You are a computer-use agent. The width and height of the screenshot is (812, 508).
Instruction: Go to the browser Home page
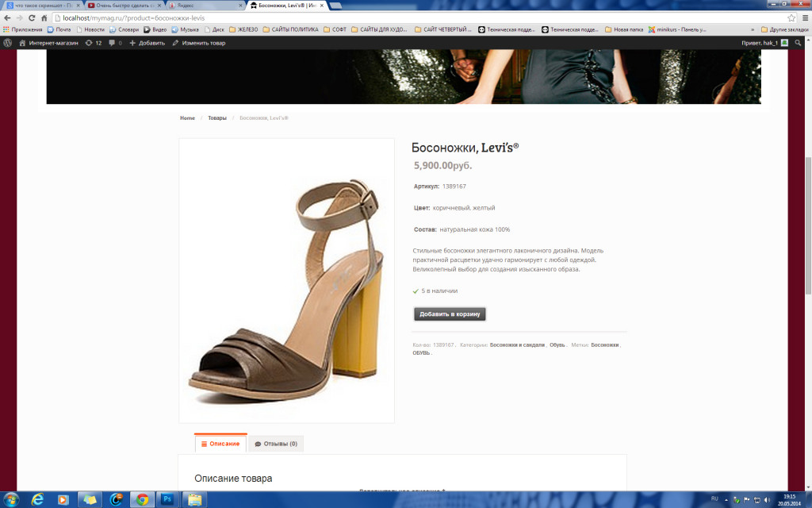[44, 17]
